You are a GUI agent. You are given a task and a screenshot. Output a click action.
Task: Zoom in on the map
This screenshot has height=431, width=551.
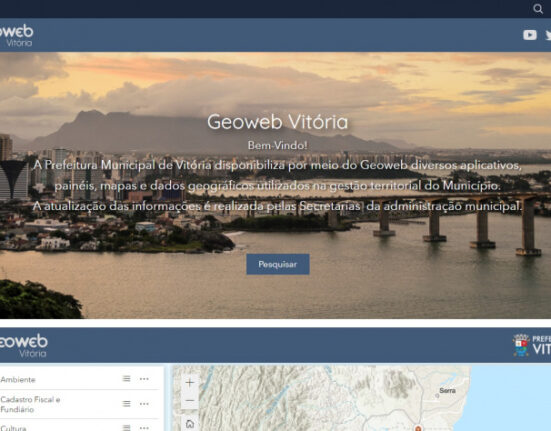pyautogui.click(x=190, y=383)
